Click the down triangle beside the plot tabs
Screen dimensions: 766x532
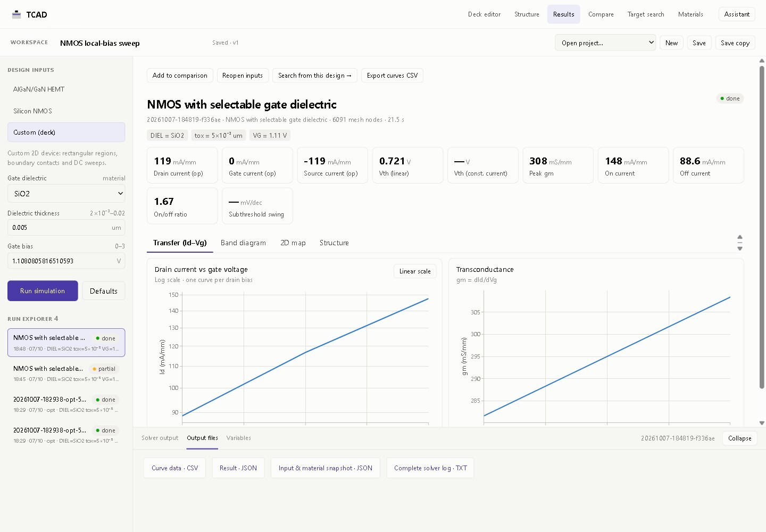click(739, 248)
